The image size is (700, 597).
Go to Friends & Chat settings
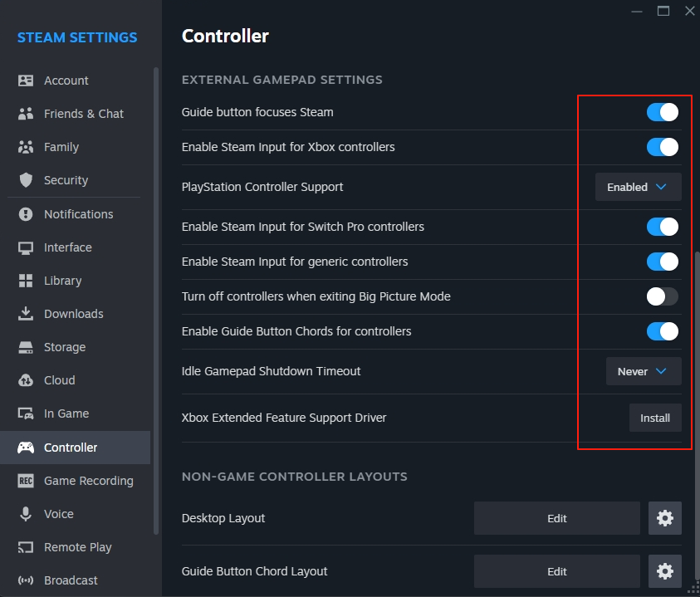[75, 114]
